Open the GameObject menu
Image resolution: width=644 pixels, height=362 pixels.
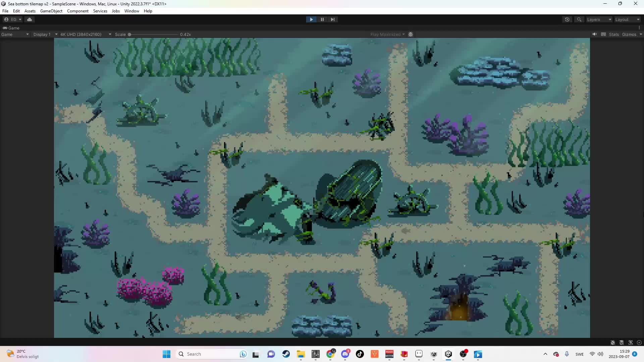pos(51,11)
